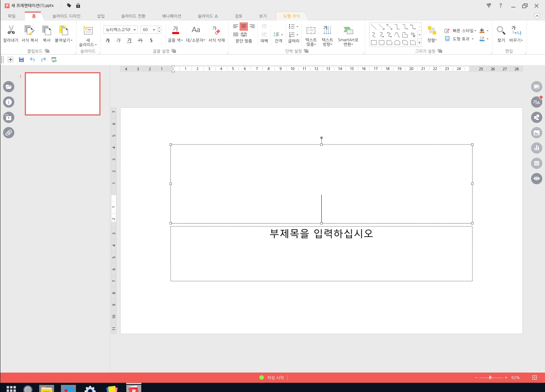The image size is (545, 392).
Task: Toggle bold formatting on selected text
Action: click(108, 41)
